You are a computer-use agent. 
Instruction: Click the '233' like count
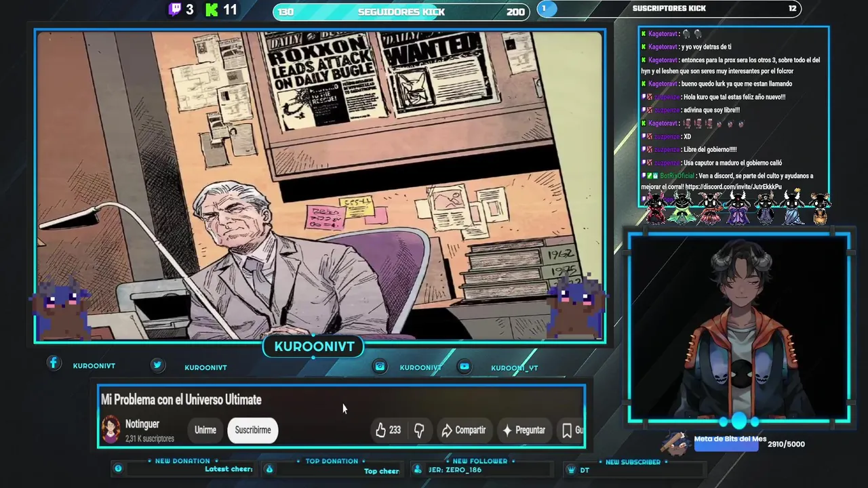tap(395, 430)
